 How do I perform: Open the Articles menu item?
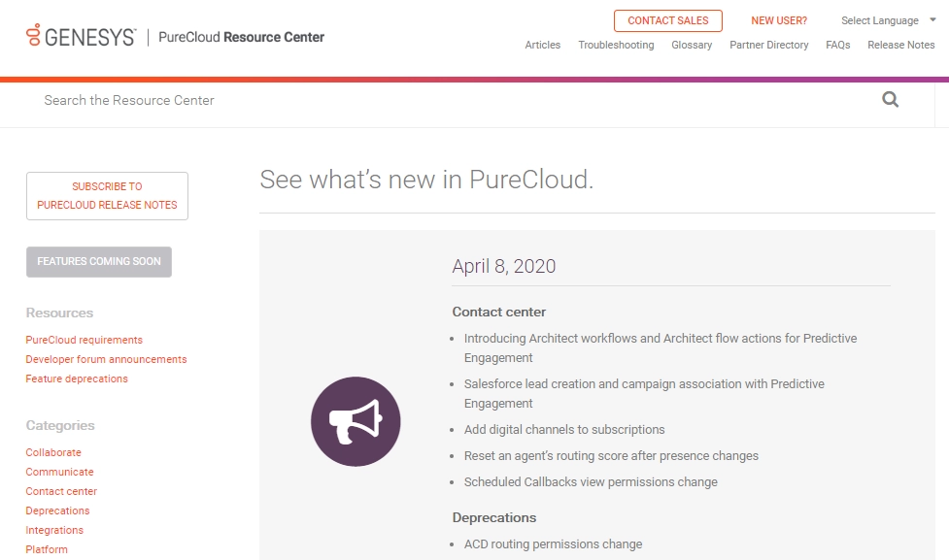(542, 45)
